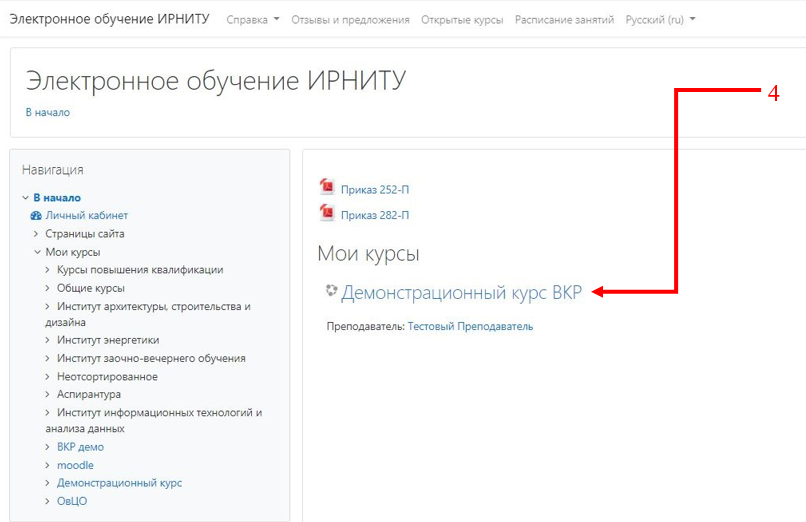Click the Навигация block heading
Viewport: 806px width, 522px height.
coord(52,170)
